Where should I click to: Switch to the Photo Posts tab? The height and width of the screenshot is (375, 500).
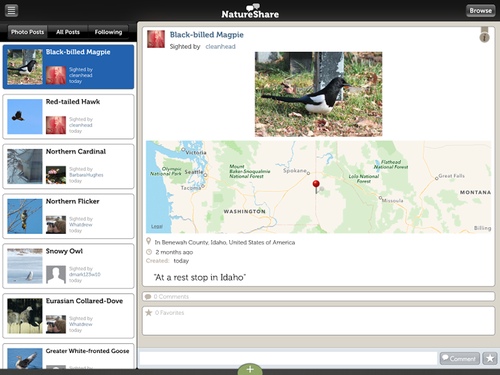click(x=27, y=32)
